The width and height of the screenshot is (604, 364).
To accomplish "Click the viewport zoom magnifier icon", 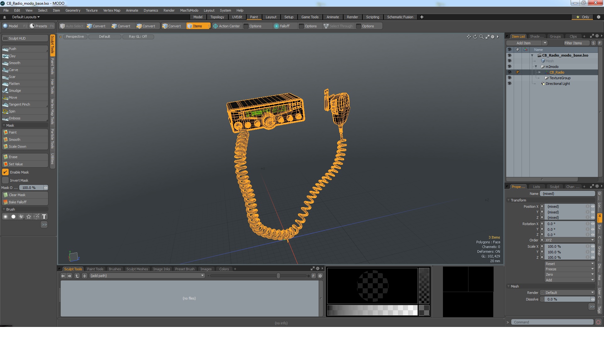I will coord(481,37).
